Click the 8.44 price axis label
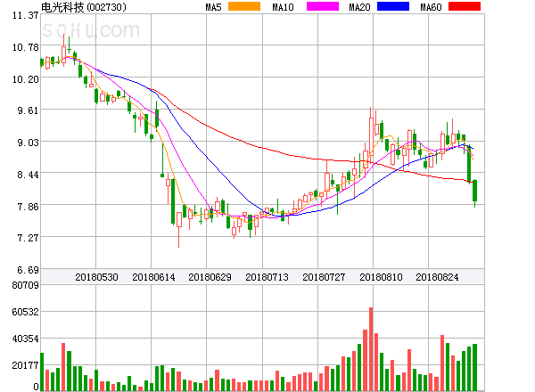 [x=28, y=175]
